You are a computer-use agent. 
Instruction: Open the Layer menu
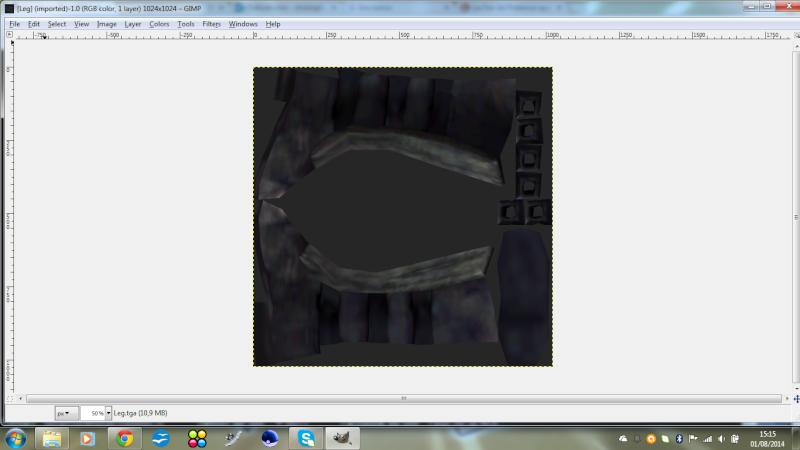[133, 24]
